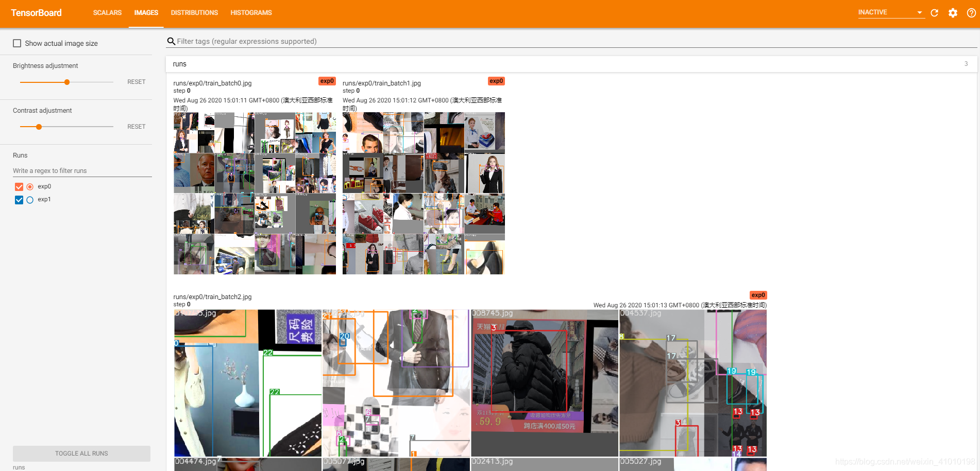Switch to the IMAGES tab

pyautogui.click(x=146, y=13)
